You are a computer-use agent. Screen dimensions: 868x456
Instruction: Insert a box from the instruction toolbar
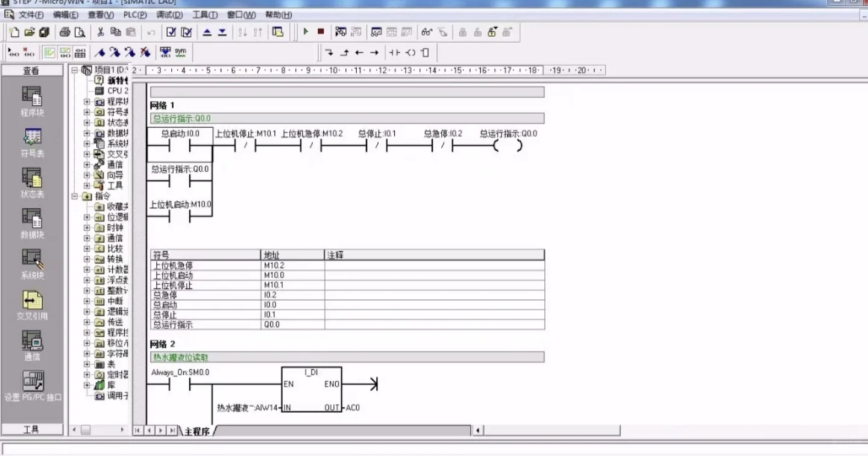coord(425,52)
